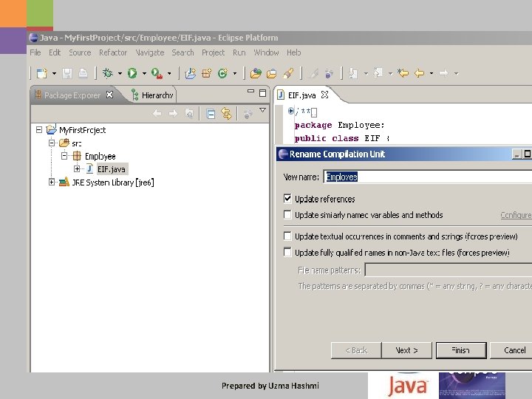Image resolution: width=532 pixels, height=399 pixels.
Task: Select JRE System Library [jre6] item
Action: pos(113,183)
